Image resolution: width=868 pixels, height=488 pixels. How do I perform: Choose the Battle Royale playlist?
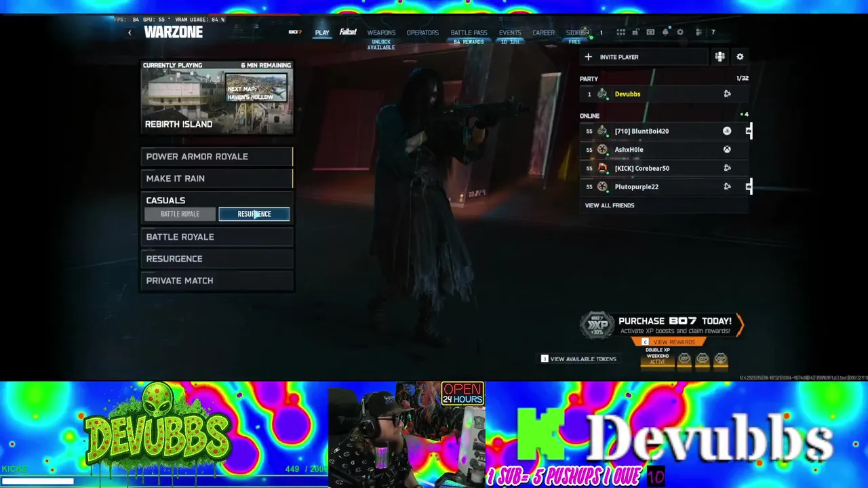[217, 237]
